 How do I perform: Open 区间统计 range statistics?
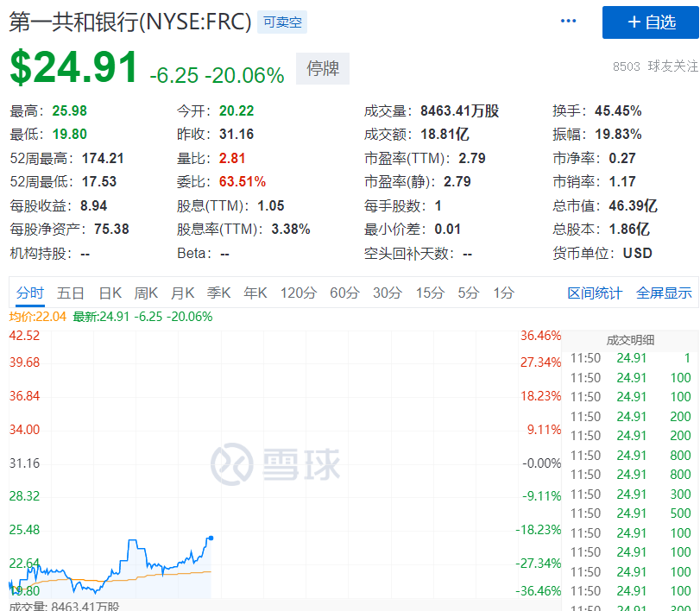pos(595,293)
